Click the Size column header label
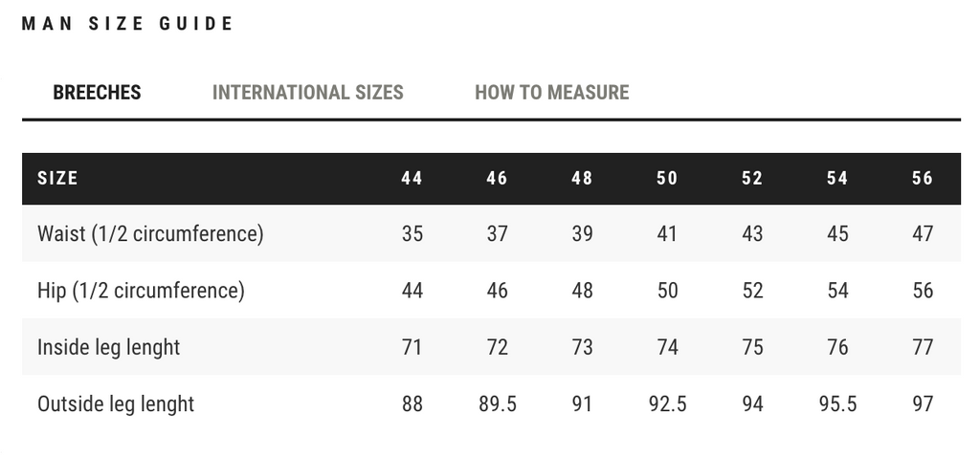Screen dimensions: 980x457 (x=57, y=178)
